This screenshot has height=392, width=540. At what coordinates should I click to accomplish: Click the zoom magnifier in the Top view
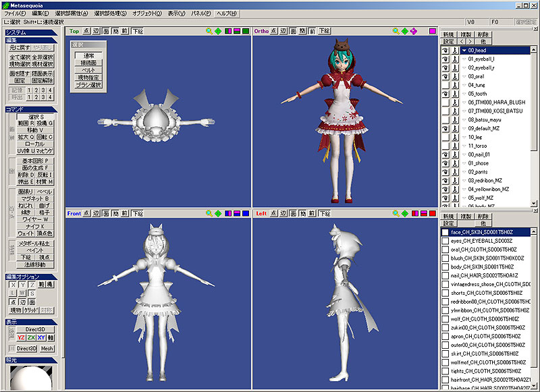pos(209,31)
